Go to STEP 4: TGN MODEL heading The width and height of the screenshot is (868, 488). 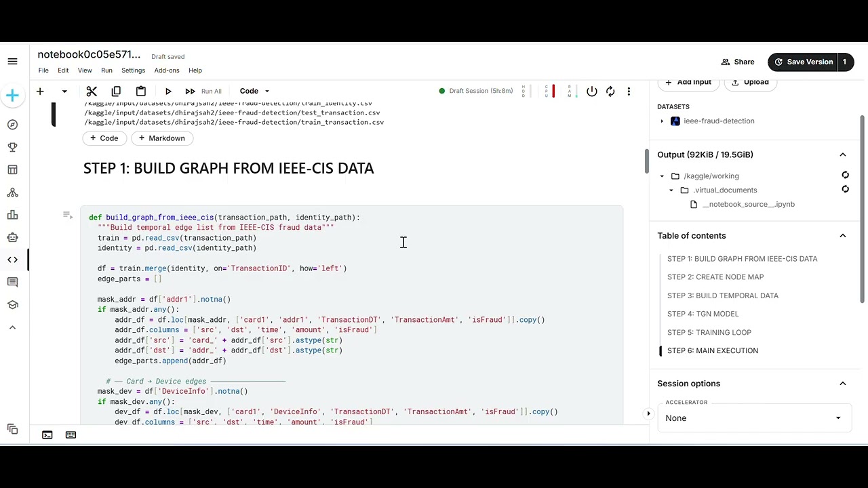click(x=703, y=314)
